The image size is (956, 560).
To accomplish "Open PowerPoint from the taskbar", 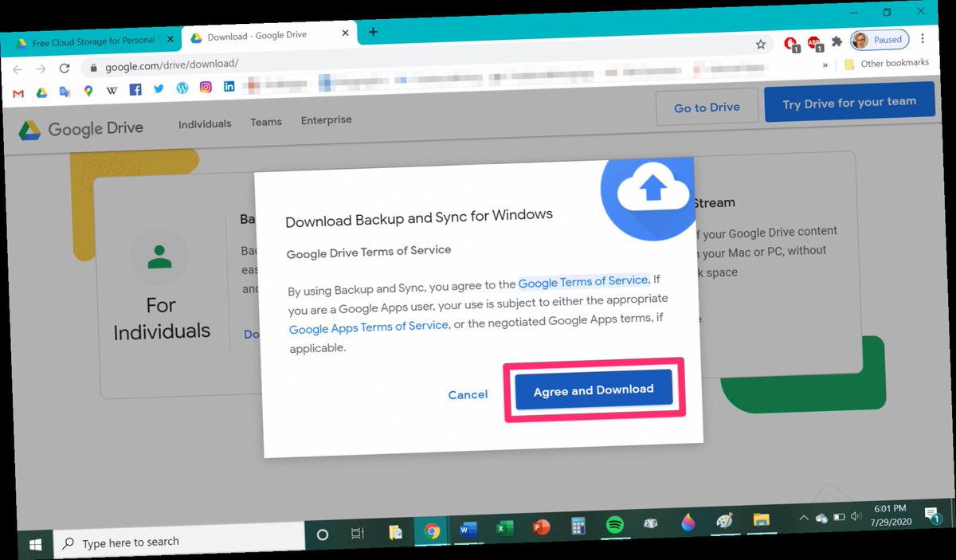I will click(542, 527).
